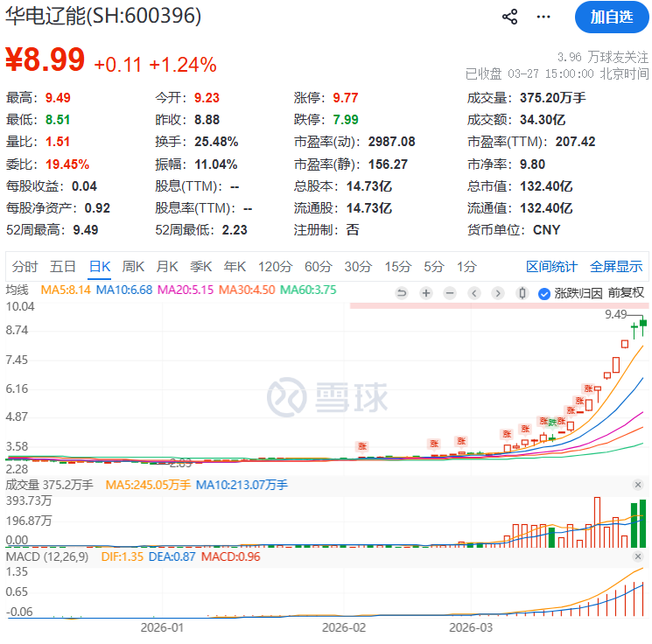This screenshot has height=644, width=652.
Task: Select the 日K chart tab
Action: point(100,267)
